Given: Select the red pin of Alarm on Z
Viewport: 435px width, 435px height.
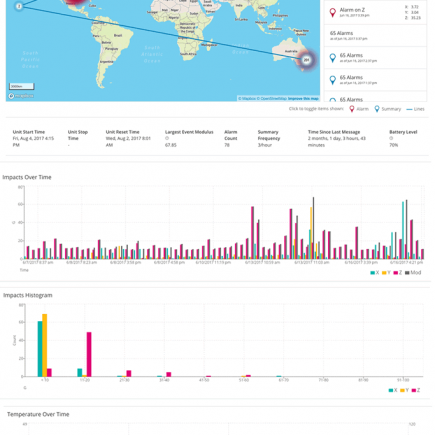Looking at the screenshot, I should pyautogui.click(x=332, y=12).
